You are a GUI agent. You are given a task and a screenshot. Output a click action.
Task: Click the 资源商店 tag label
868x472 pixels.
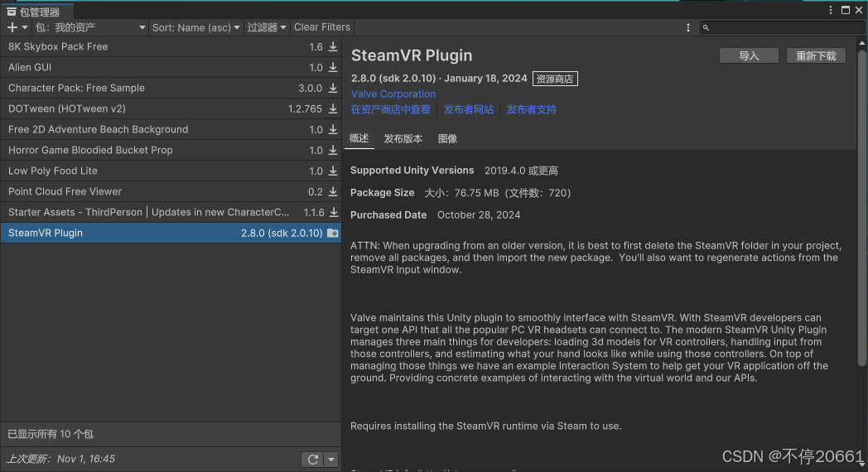point(555,79)
